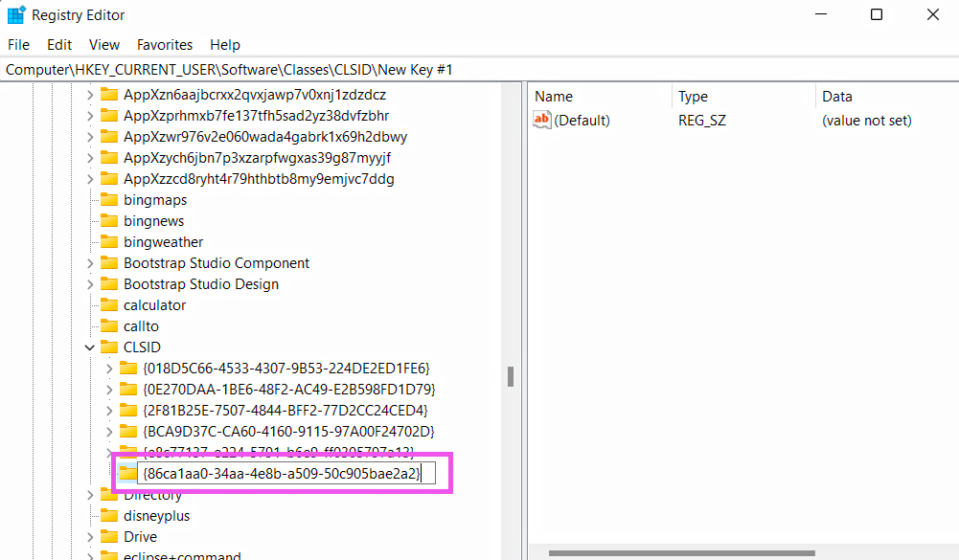
Task: Click the Registry Editor app icon in title bar
Action: click(16, 14)
